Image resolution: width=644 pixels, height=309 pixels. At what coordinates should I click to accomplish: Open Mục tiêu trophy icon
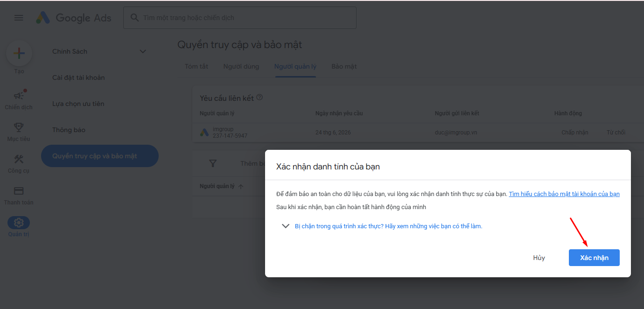pos(19,127)
